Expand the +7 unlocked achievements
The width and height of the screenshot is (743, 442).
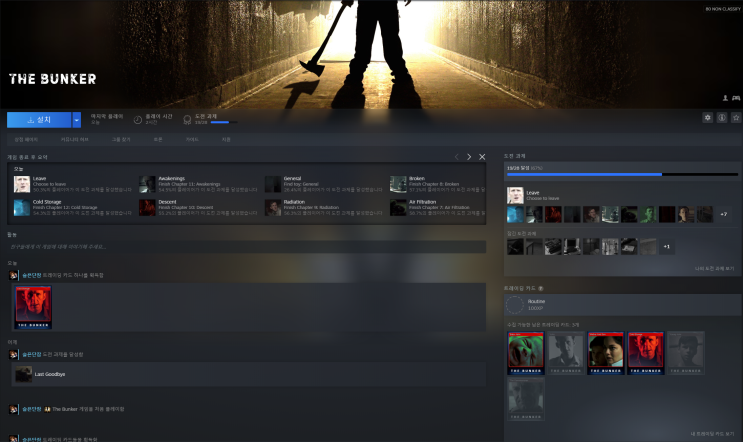point(724,214)
